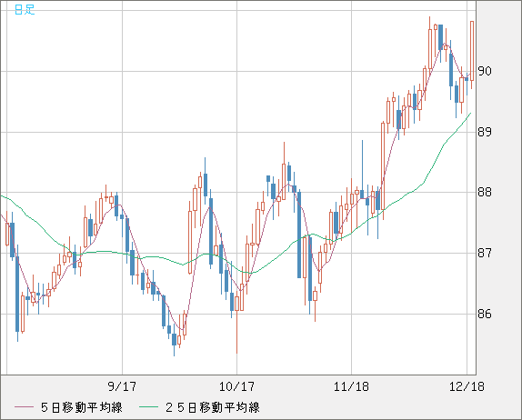The width and height of the screenshot is (522, 420).
Task: Click the 86 price axis label
Action: tap(485, 314)
